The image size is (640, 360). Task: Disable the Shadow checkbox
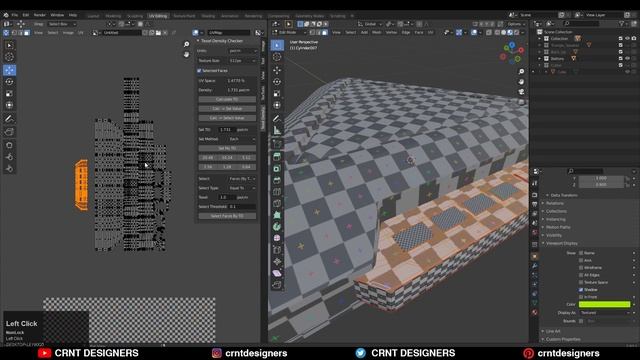581,290
